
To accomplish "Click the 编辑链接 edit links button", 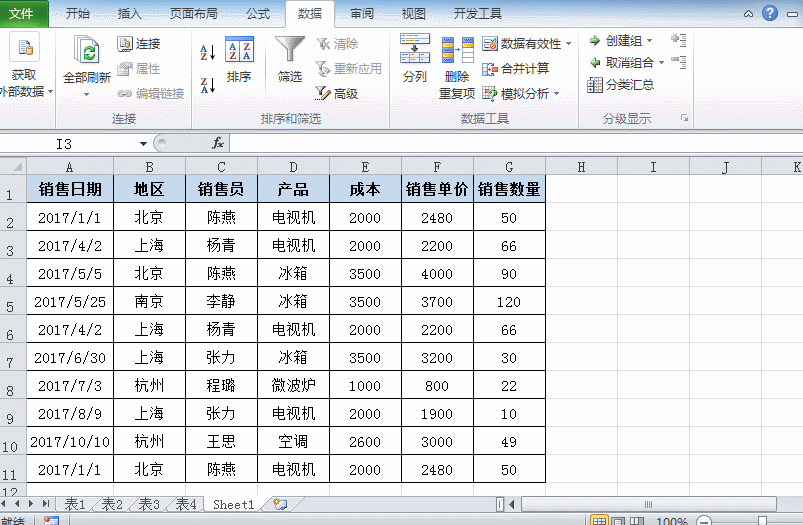I will point(151,93).
